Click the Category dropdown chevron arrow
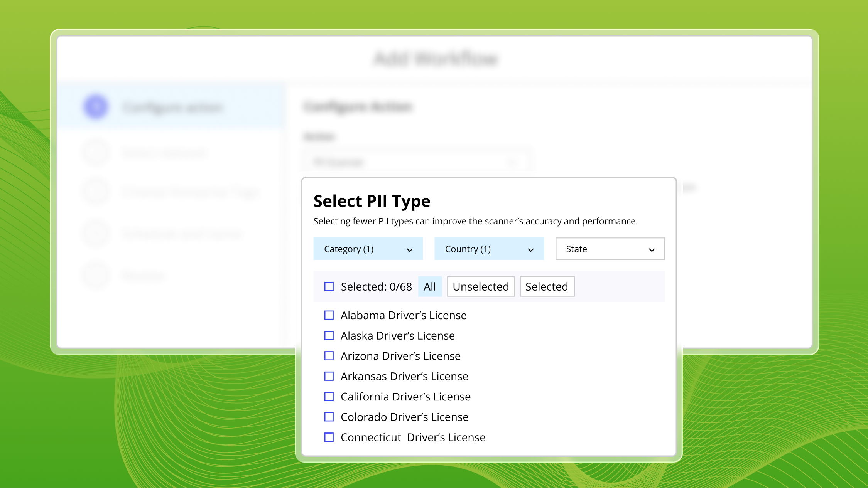 [x=410, y=250]
